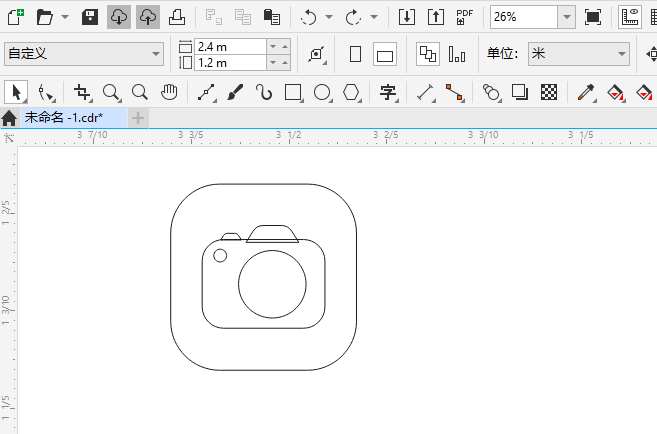The image size is (657, 434).
Task: Open the undo history dropdown arrow
Action: (x=329, y=17)
